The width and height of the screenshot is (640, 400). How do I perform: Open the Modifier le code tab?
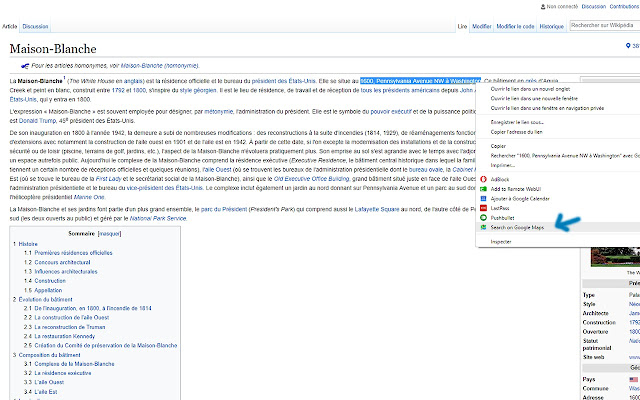click(x=515, y=27)
